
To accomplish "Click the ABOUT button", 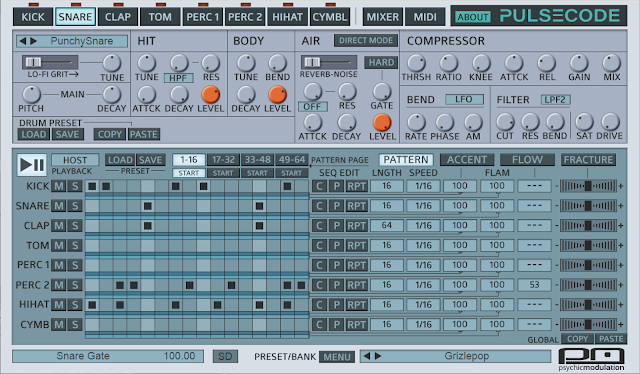I will coord(473,17).
